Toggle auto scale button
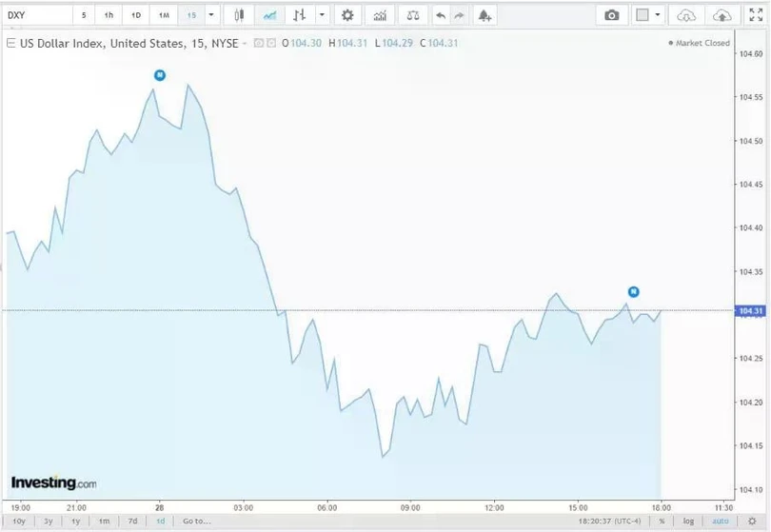 [x=721, y=521]
